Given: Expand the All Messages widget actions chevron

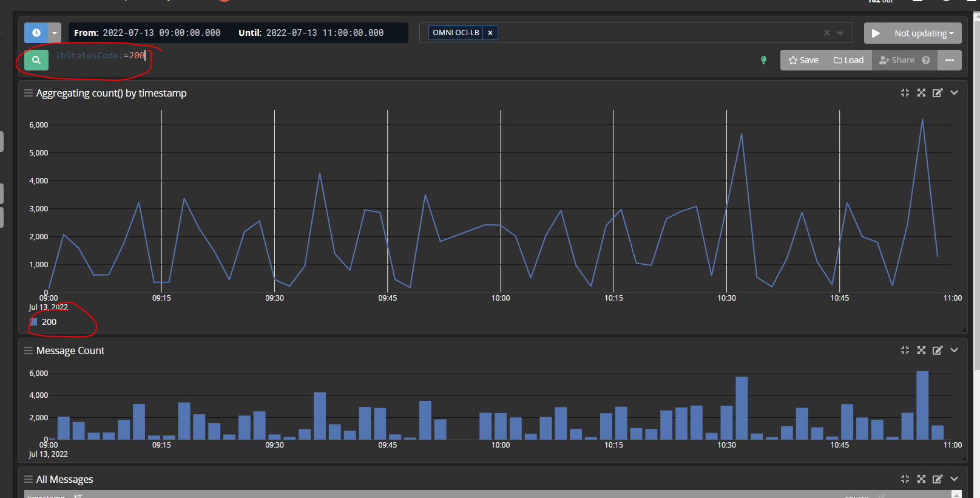Looking at the screenshot, I should pos(954,479).
